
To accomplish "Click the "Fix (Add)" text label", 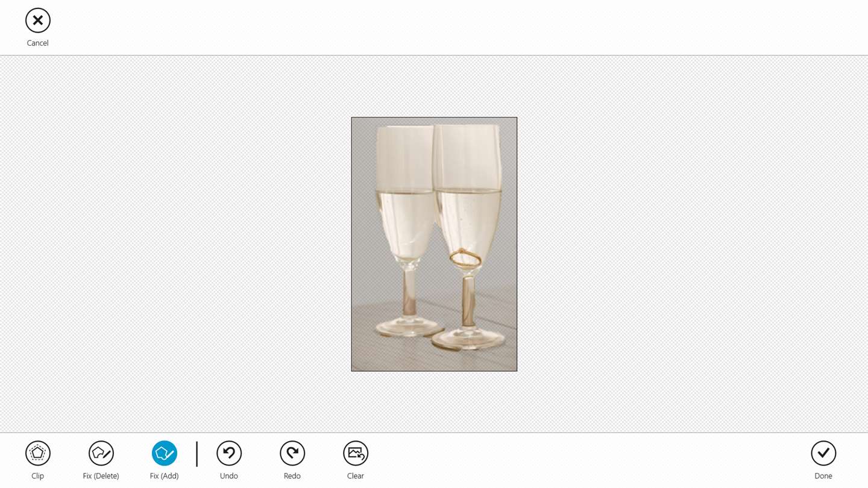I will [x=164, y=476].
